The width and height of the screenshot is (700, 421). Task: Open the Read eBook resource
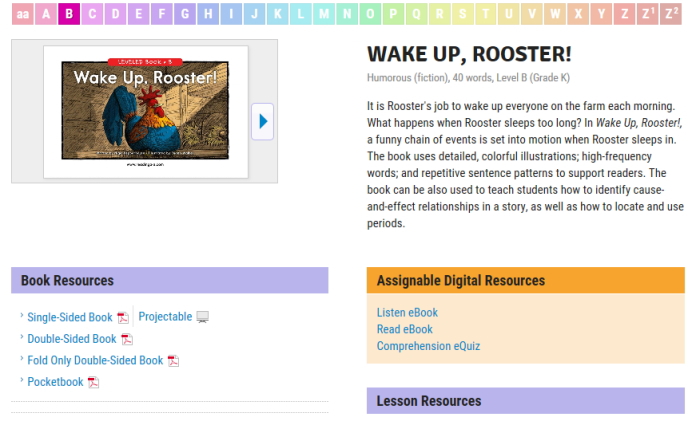404,330
